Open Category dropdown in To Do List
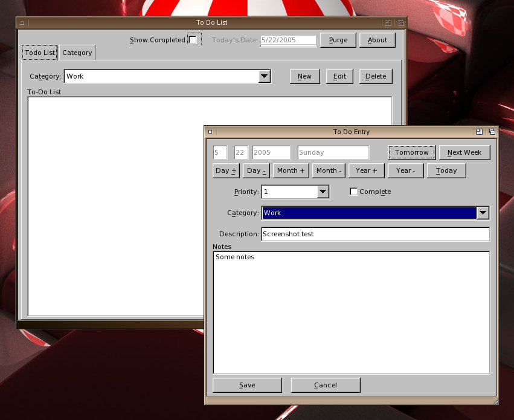The width and height of the screenshot is (514, 420). coord(264,76)
